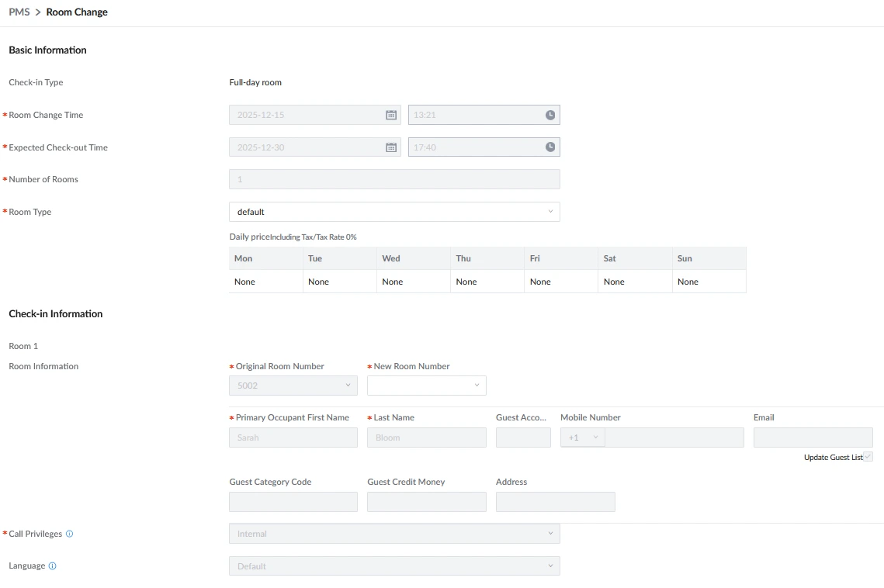Click info icon next to Call Privileges
The image size is (884, 588).
coord(70,534)
